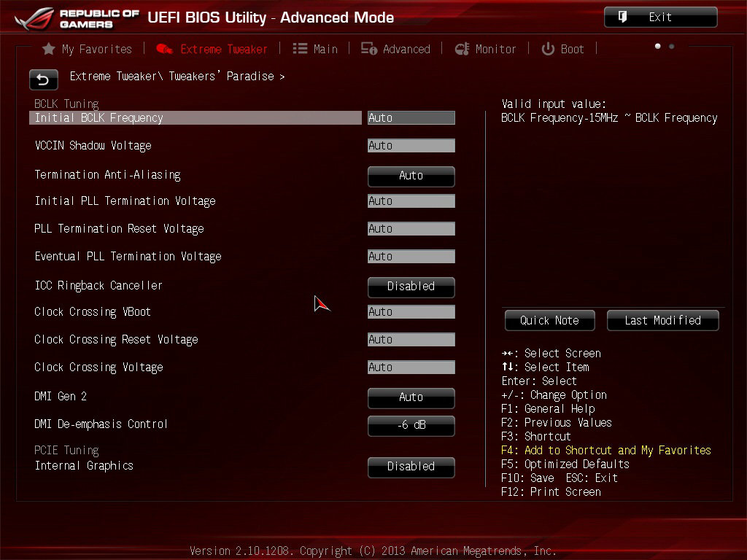
Task: Click Eventual PLL Termination Voltage field
Action: point(411,256)
